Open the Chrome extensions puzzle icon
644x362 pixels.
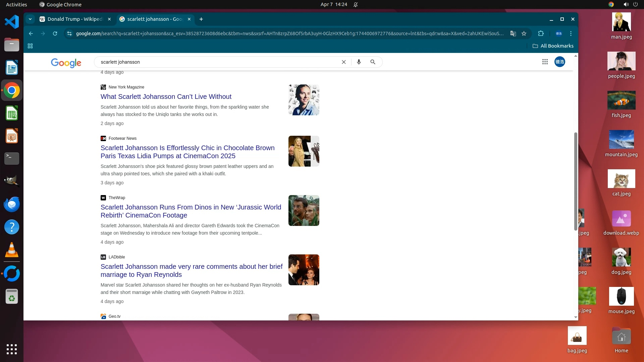click(x=541, y=34)
